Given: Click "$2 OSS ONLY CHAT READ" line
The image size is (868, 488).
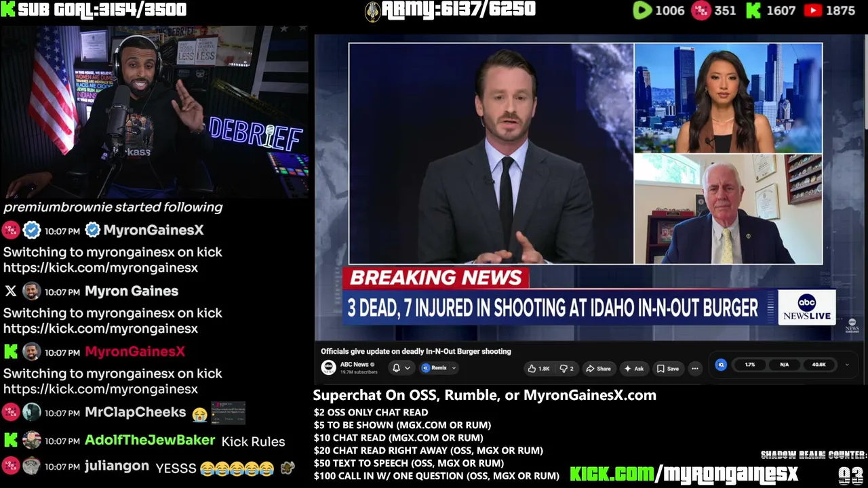Looking at the screenshot, I should pos(371,412).
